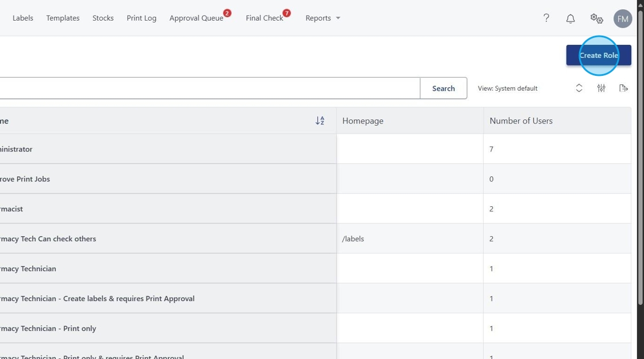Open the settings gears icon

(x=596, y=18)
